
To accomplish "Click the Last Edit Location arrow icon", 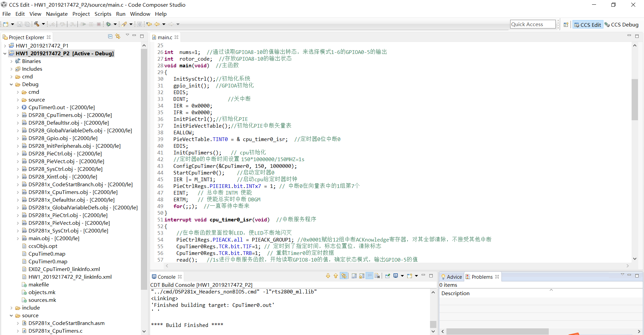I will pyautogui.click(x=149, y=24).
